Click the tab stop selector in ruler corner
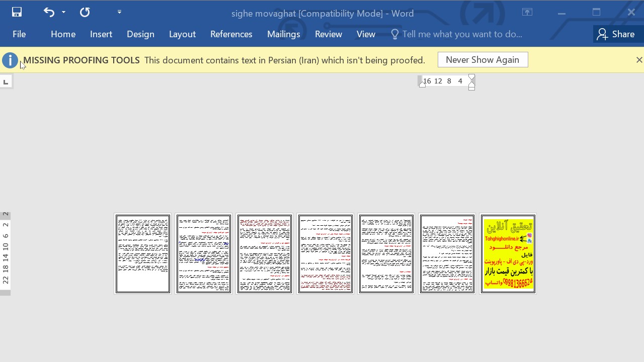Image resolution: width=644 pixels, height=362 pixels. [6, 81]
